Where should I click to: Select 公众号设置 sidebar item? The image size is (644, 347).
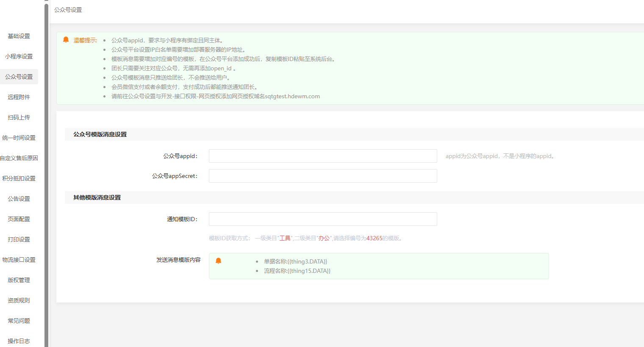(x=19, y=77)
